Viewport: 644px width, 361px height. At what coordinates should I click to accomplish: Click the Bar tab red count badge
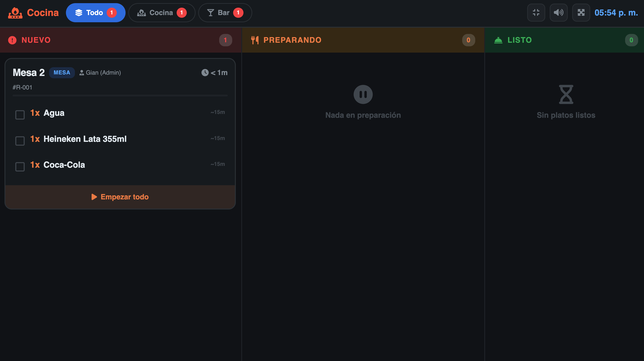coord(238,13)
